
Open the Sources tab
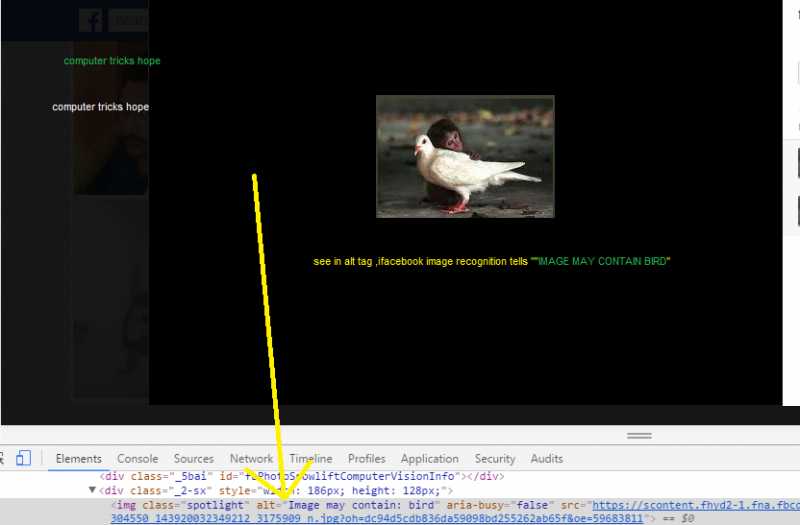(x=193, y=459)
